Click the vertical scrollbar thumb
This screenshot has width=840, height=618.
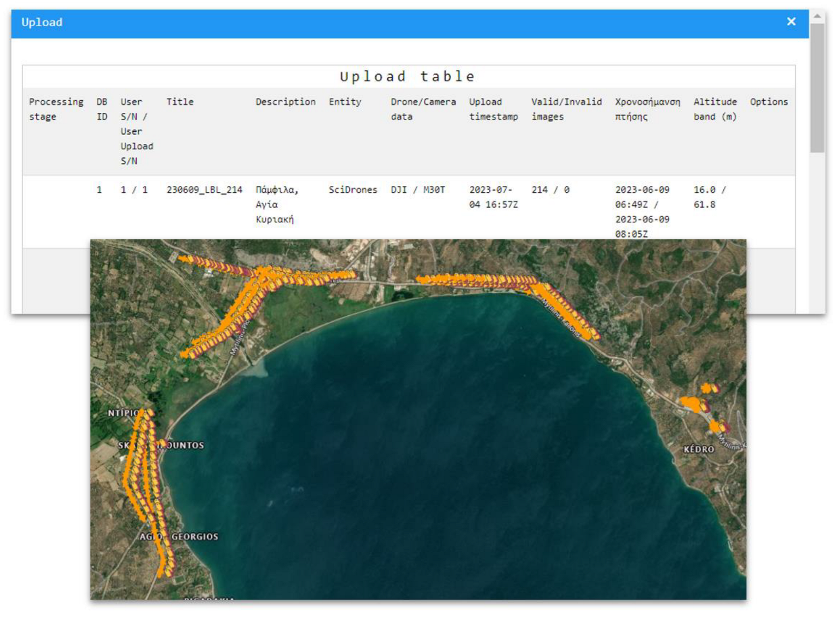pyautogui.click(x=817, y=88)
